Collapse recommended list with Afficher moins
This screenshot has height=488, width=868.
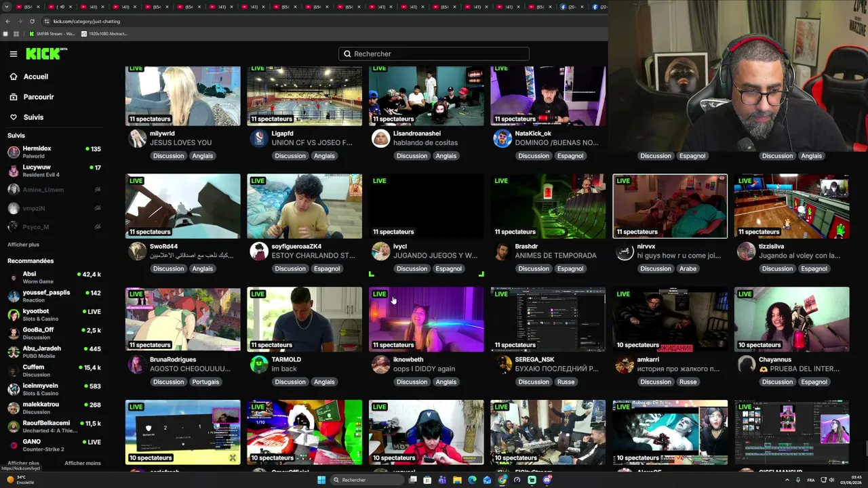click(83, 464)
